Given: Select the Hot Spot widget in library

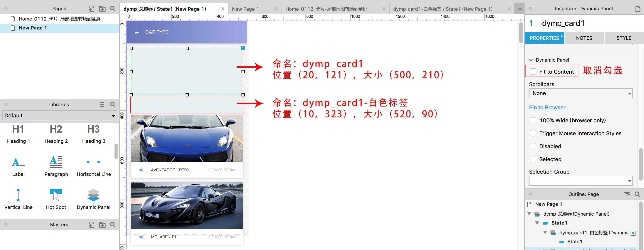Looking at the screenshot, I should (56, 199).
